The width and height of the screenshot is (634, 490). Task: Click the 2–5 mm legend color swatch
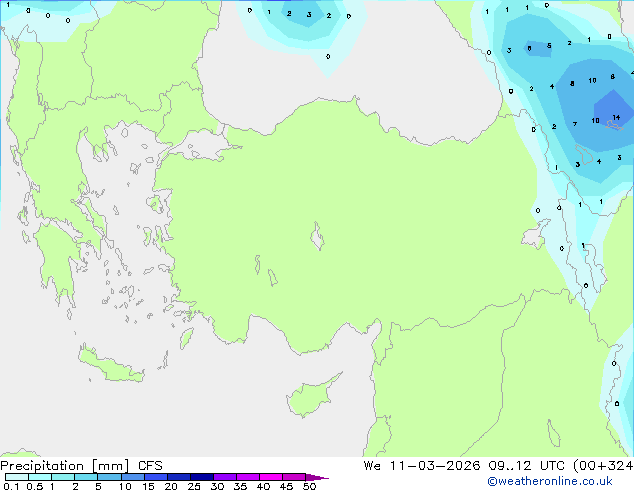point(86,477)
